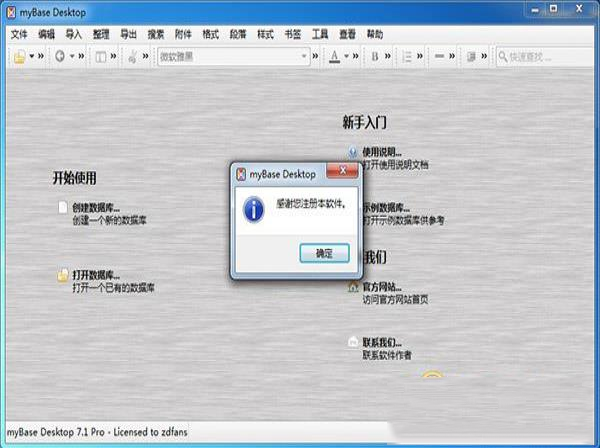Click the 联系我们... link

click(x=381, y=342)
